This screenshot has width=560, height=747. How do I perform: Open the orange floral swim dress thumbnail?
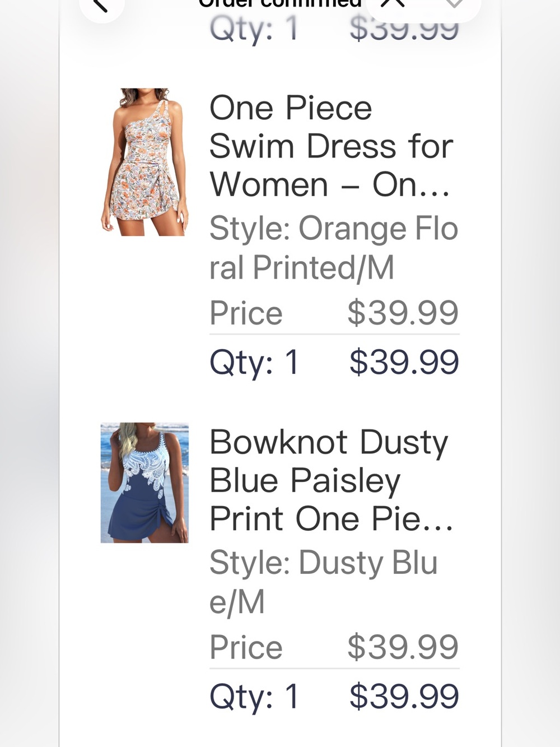point(144,162)
